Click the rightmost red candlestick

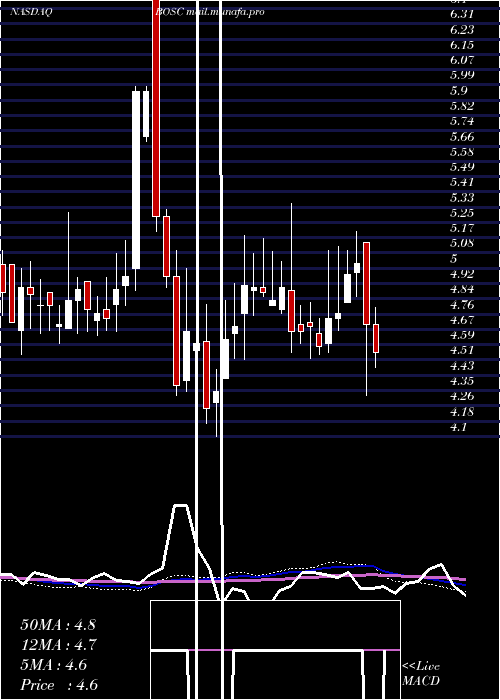[376, 338]
